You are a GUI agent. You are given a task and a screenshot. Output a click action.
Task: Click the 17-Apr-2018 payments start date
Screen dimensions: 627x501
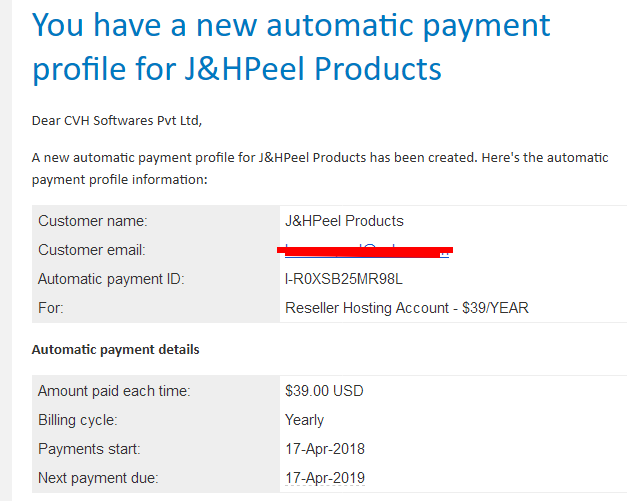pyautogui.click(x=325, y=449)
